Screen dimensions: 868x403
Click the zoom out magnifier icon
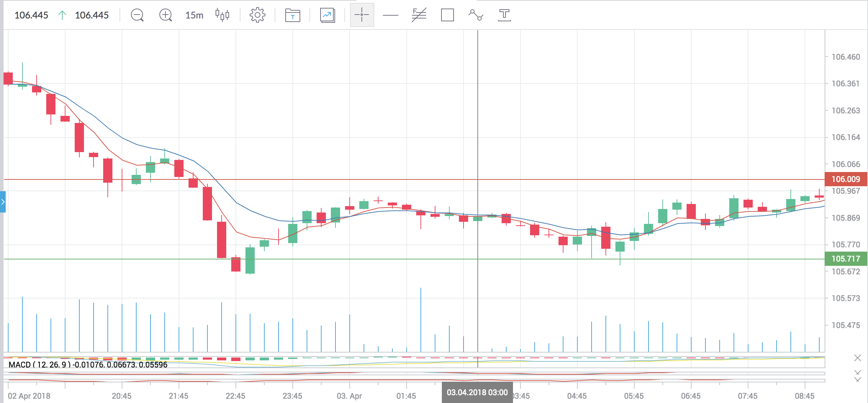(x=137, y=15)
